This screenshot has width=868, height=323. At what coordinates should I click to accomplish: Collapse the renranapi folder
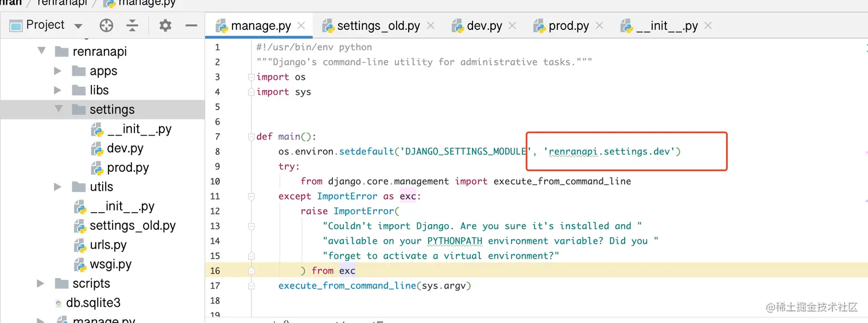pyautogui.click(x=41, y=51)
